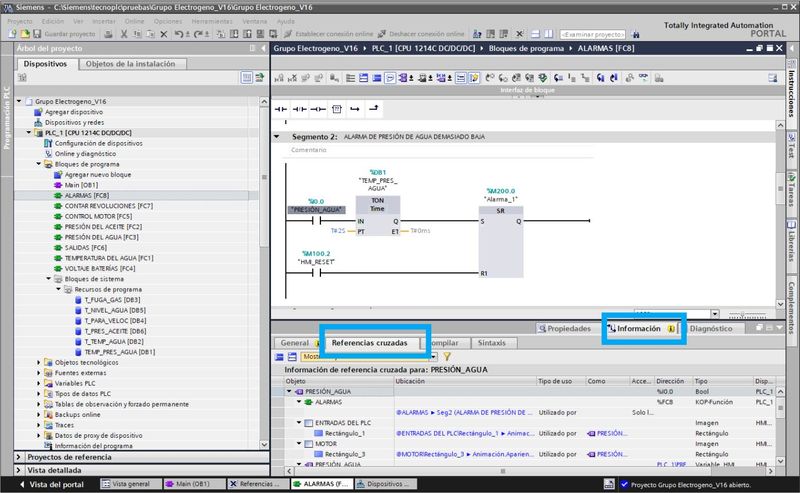Click the undo arrow icon
This screenshot has width=800, height=493.
pyautogui.click(x=179, y=34)
